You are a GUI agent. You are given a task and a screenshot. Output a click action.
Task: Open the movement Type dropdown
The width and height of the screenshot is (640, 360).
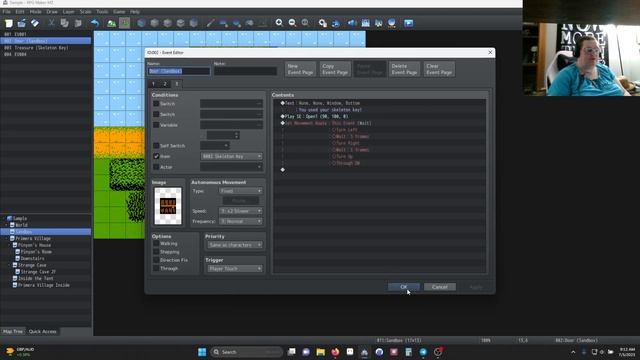241,191
